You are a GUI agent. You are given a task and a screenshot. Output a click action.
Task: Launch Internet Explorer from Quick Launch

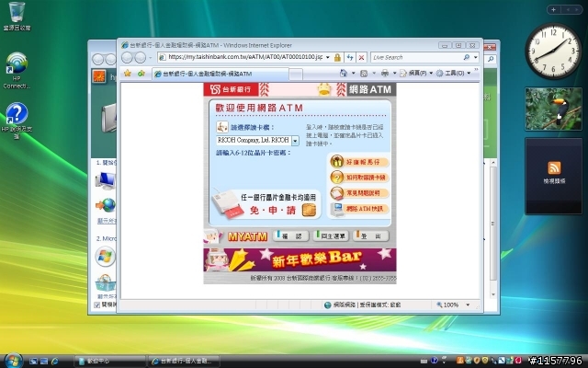[55, 362]
